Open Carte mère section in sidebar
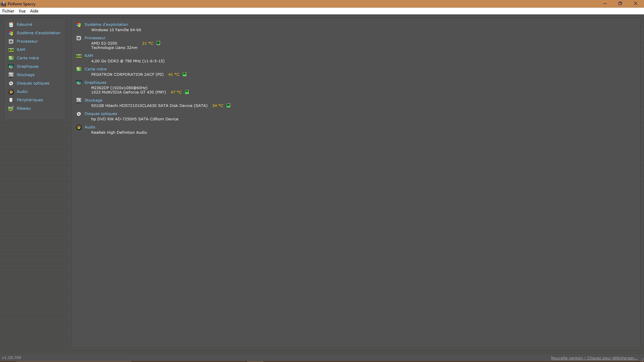 (x=28, y=58)
